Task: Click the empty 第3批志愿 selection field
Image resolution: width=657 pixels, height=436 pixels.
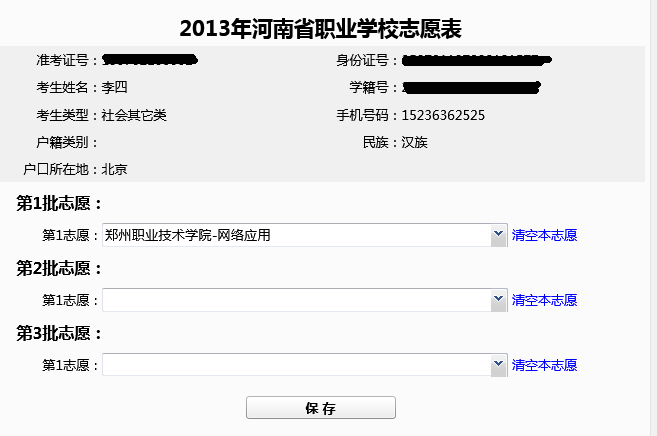Action: pos(295,365)
